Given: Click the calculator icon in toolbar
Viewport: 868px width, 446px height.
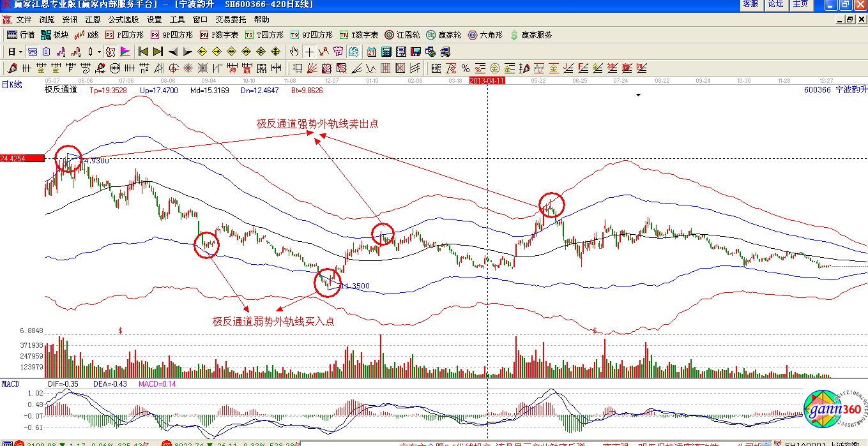Looking at the screenshot, I should pos(386,52).
